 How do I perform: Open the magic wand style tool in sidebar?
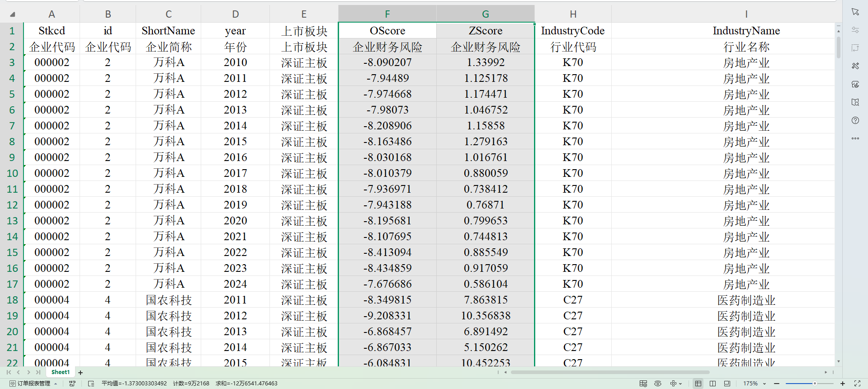pyautogui.click(x=855, y=66)
